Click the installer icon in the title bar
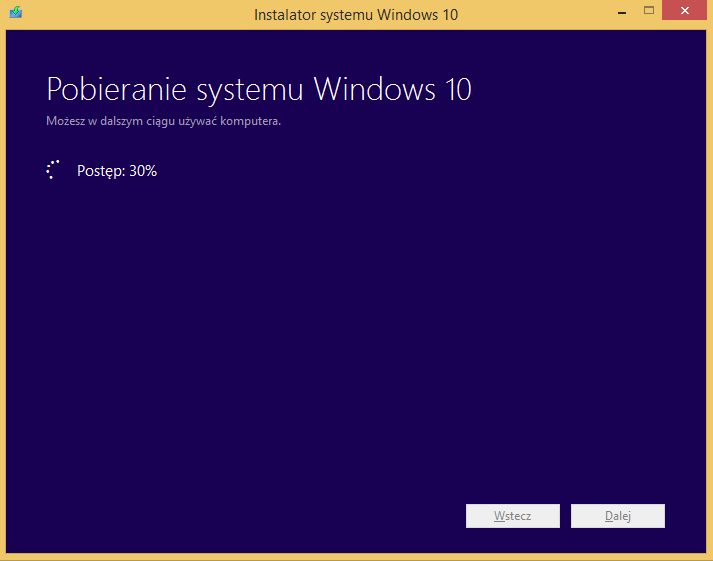Viewport: 713px width, 561px height. [15, 14]
